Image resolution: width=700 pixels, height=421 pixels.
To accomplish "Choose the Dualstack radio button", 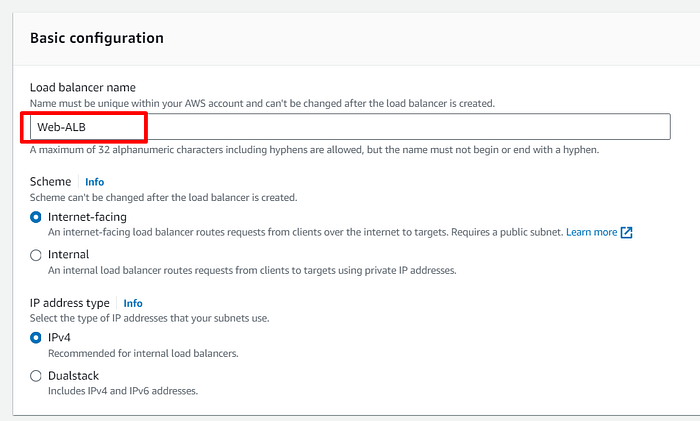I will (36, 376).
